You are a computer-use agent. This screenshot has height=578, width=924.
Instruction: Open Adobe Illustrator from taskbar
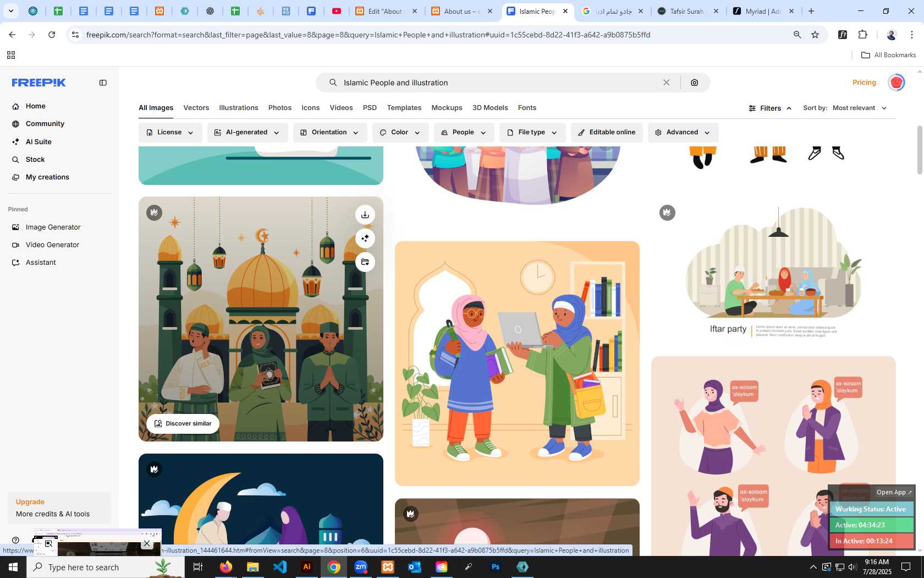[x=307, y=567]
